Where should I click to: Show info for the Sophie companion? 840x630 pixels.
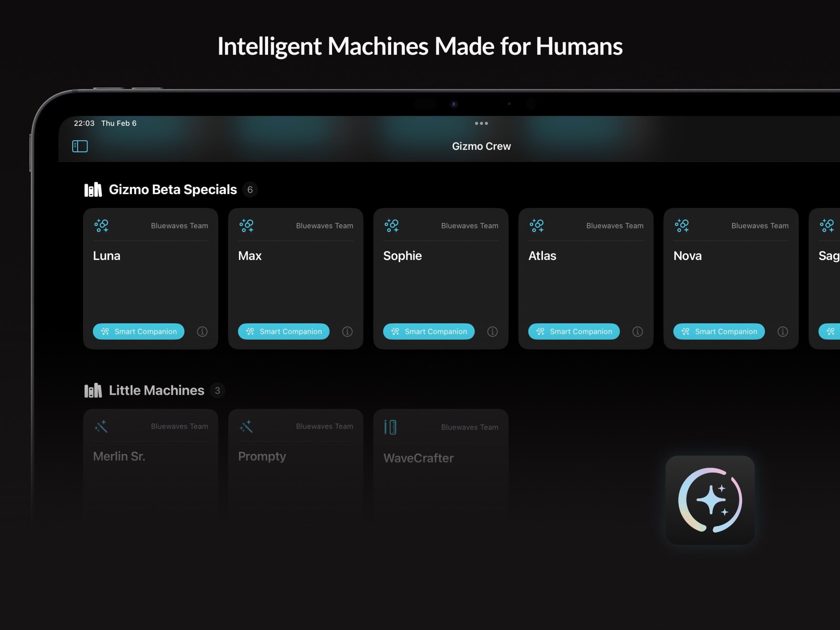click(492, 332)
